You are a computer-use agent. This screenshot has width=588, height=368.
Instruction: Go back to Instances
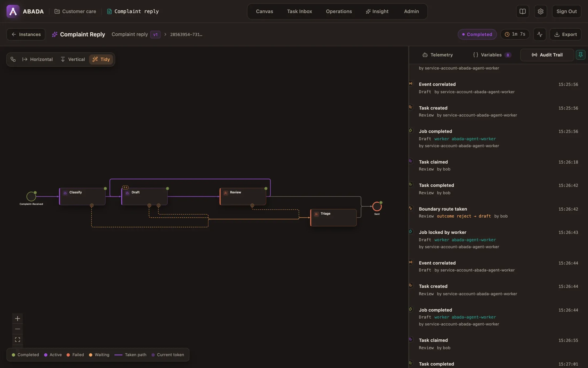point(26,34)
